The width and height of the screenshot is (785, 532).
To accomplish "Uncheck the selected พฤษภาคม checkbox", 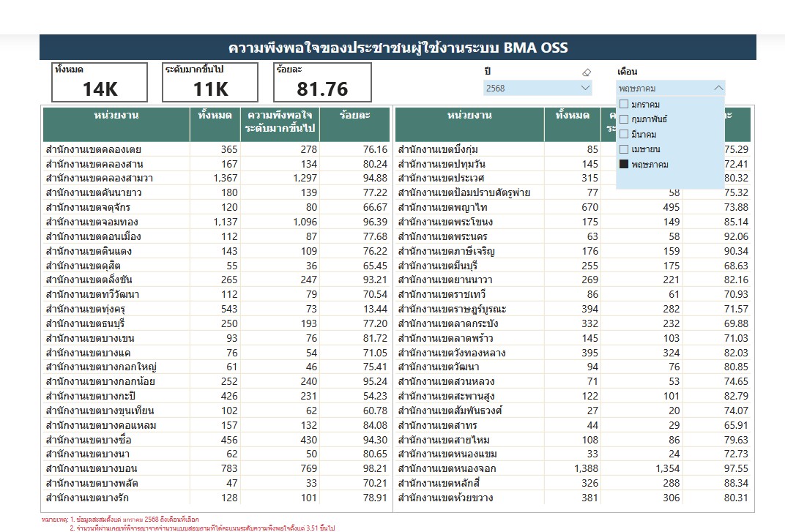I will (624, 164).
